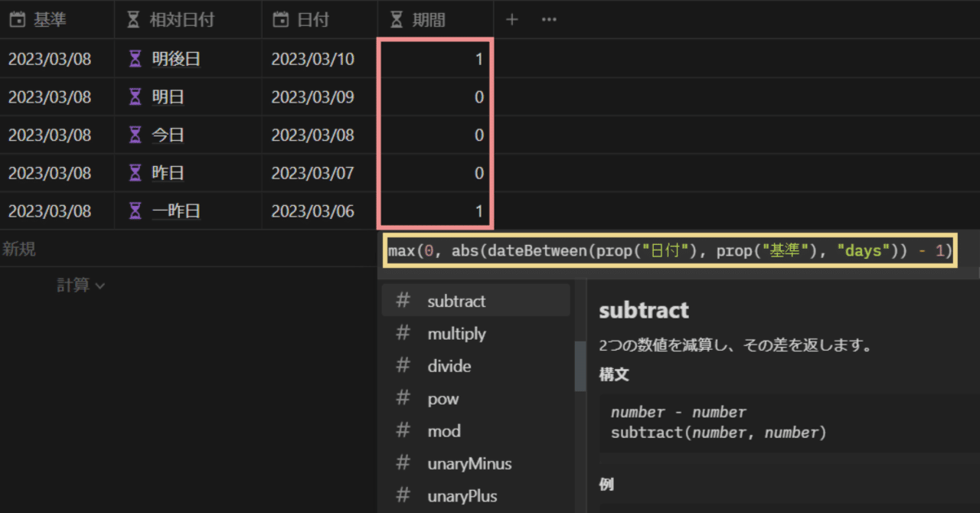Select multiply from the function list
This screenshot has width=980, height=513.
click(x=457, y=333)
